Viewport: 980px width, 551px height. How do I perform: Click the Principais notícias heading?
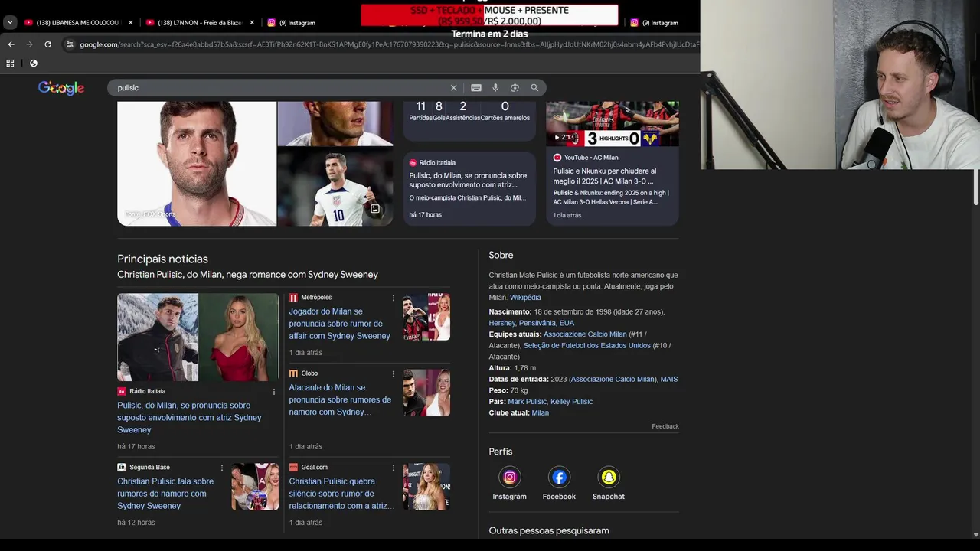(162, 259)
